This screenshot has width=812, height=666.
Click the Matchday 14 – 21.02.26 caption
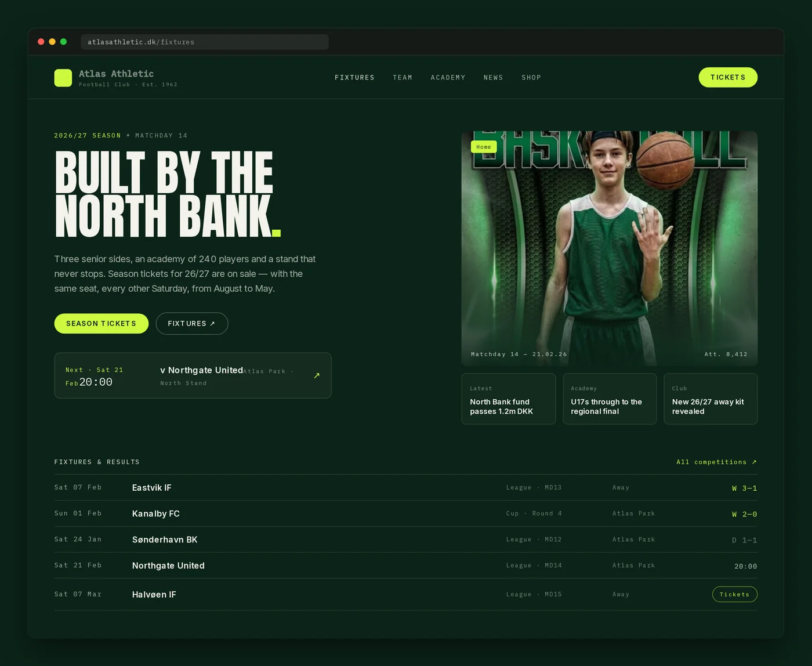coord(519,354)
